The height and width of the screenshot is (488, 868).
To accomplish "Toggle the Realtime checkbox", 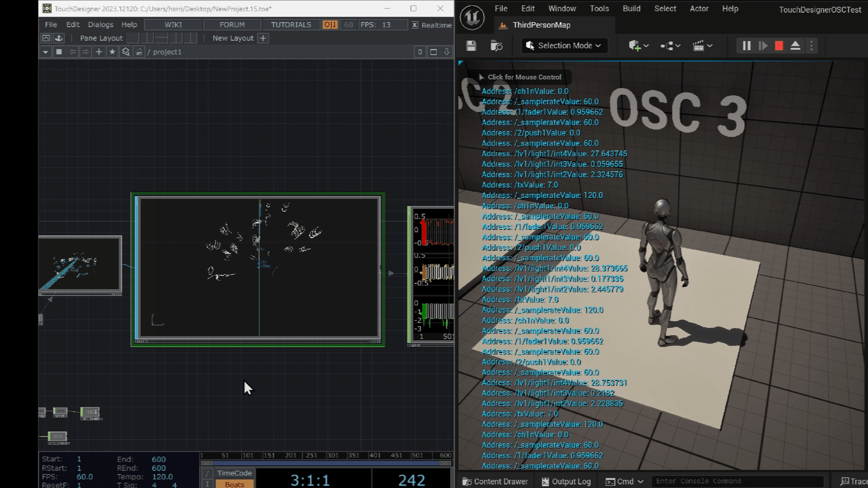I will pyautogui.click(x=415, y=25).
